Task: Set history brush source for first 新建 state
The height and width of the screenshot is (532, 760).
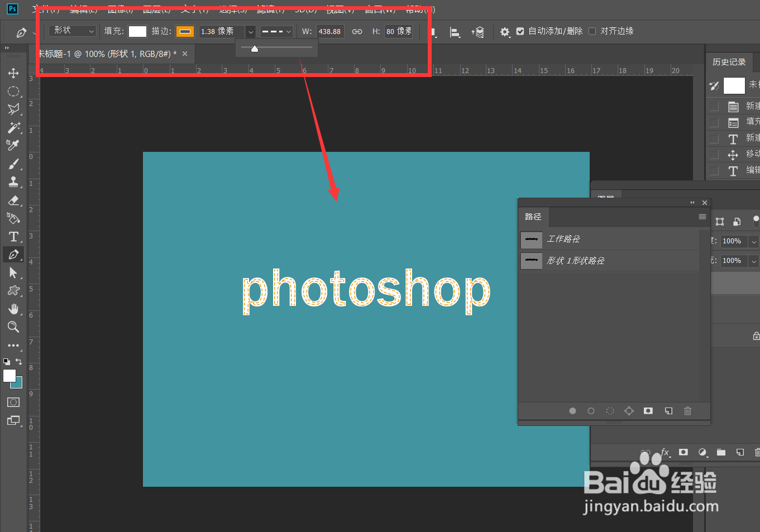Action: click(714, 106)
